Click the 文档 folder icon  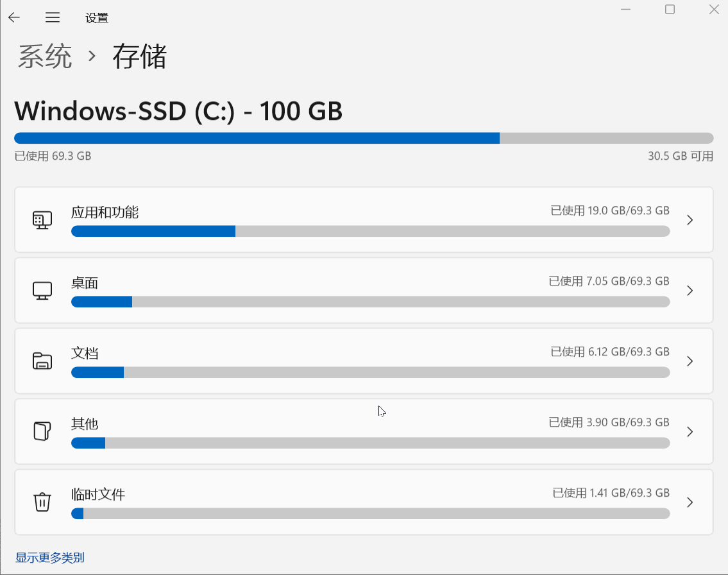pos(42,361)
